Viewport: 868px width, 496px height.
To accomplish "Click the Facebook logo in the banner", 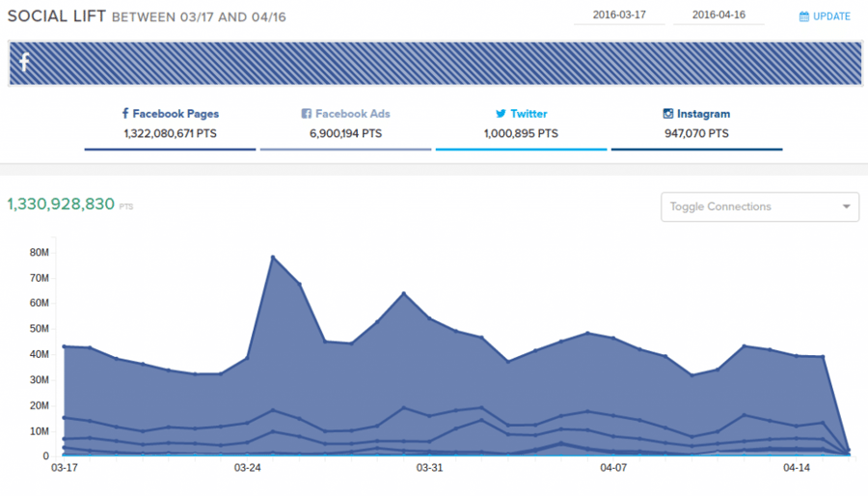I will click(24, 63).
